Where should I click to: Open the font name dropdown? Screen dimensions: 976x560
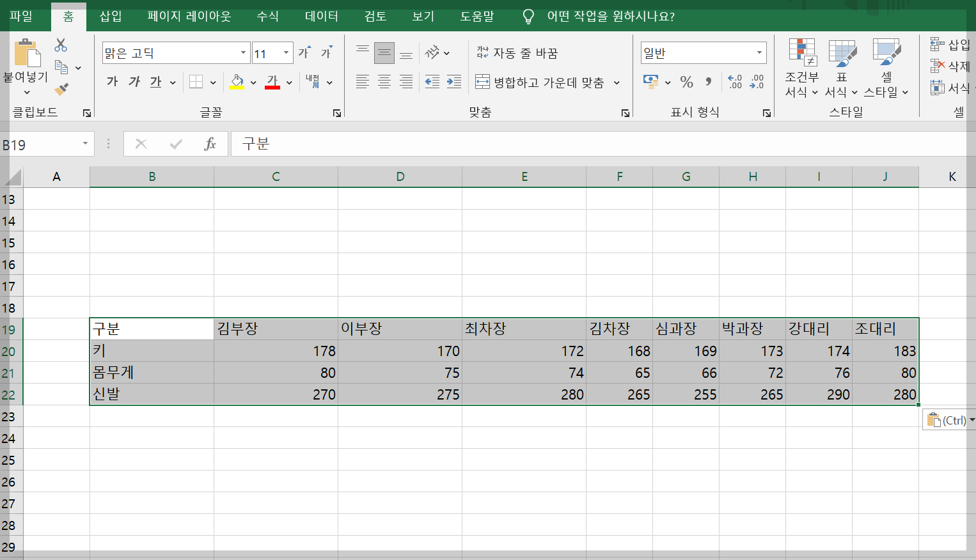tap(242, 52)
